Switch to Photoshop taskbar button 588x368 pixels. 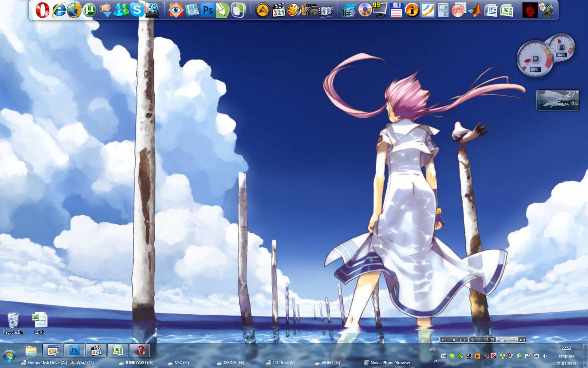pyautogui.click(x=75, y=350)
